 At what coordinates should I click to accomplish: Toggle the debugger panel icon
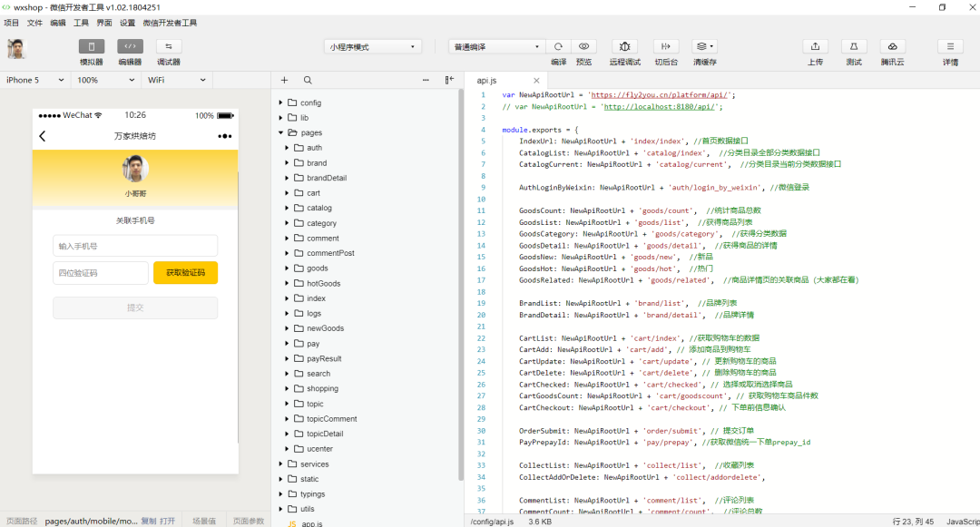(x=169, y=46)
